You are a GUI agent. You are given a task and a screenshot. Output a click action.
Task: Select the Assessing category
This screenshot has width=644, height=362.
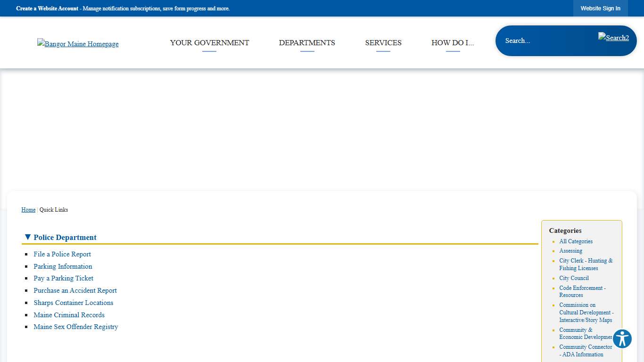570,251
